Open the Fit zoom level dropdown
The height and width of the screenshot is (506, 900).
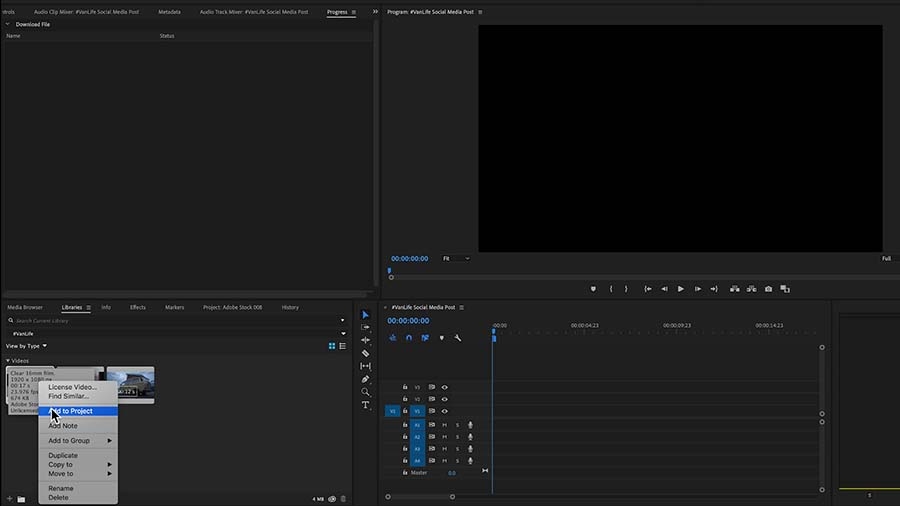456,259
